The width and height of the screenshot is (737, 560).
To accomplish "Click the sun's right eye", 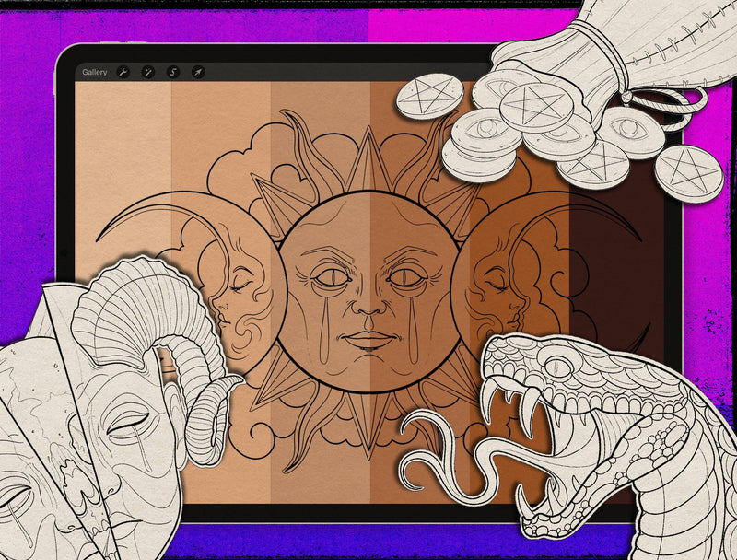I will tap(405, 275).
